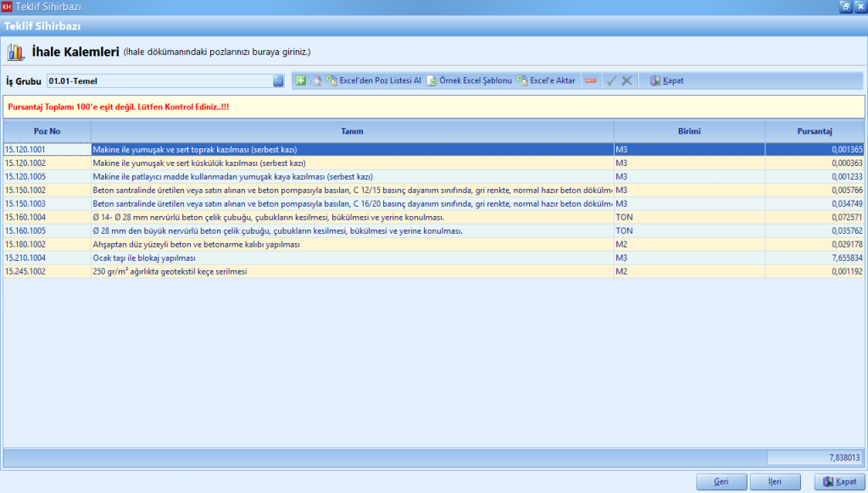Click the X cancel icon in toolbar
The image size is (868, 493).
click(626, 80)
